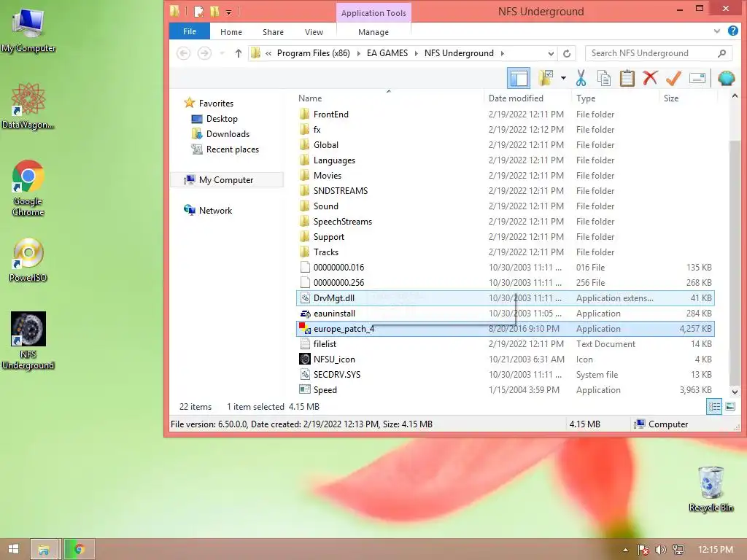
Task: Switch to large thumbnails view button
Action: (x=729, y=406)
